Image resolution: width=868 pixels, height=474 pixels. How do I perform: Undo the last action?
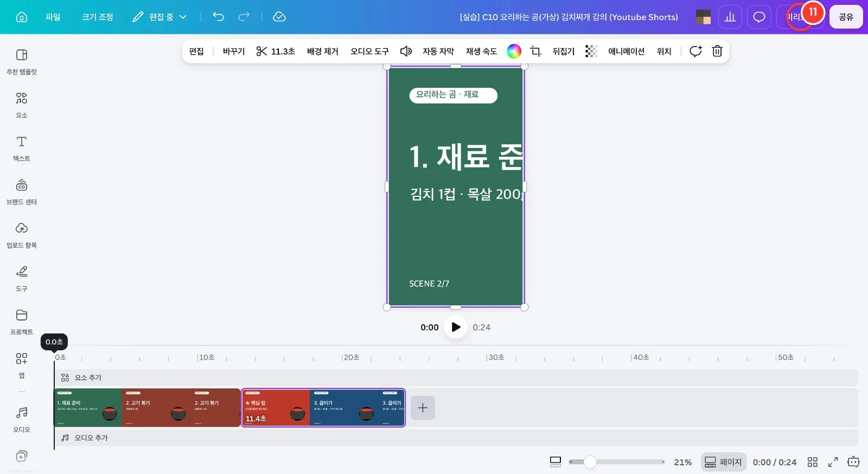[x=218, y=17]
